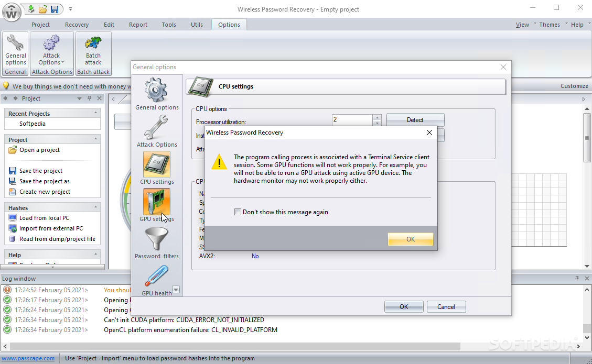Click the lightbulb tip icon
The image size is (592, 364).
click(x=6, y=86)
